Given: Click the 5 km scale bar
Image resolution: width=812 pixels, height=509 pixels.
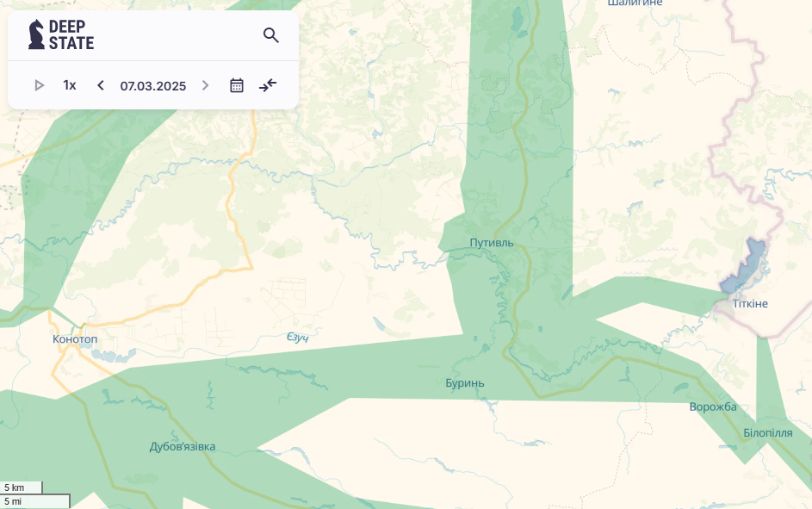Looking at the screenshot, I should pyautogui.click(x=22, y=487).
